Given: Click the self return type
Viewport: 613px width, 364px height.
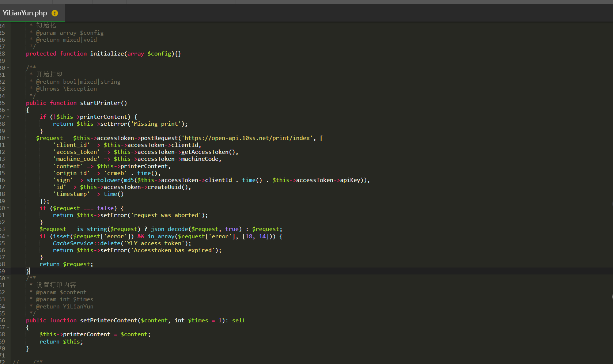Looking at the screenshot, I should coord(239,321).
